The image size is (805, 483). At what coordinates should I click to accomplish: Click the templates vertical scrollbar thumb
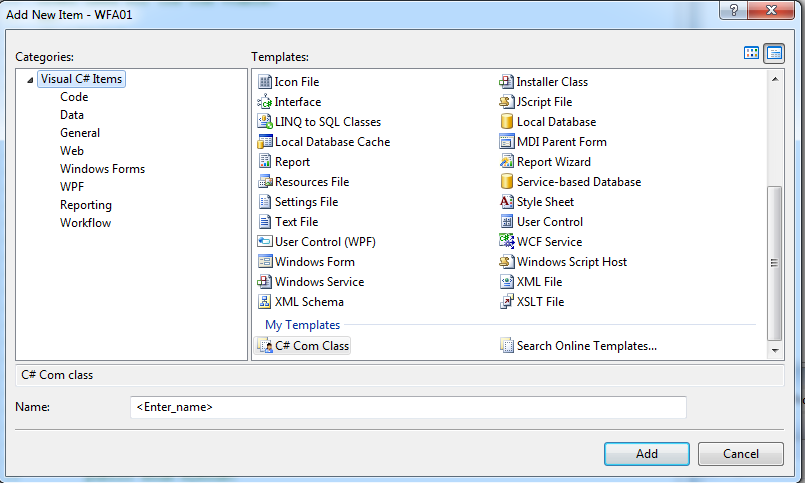[775, 263]
